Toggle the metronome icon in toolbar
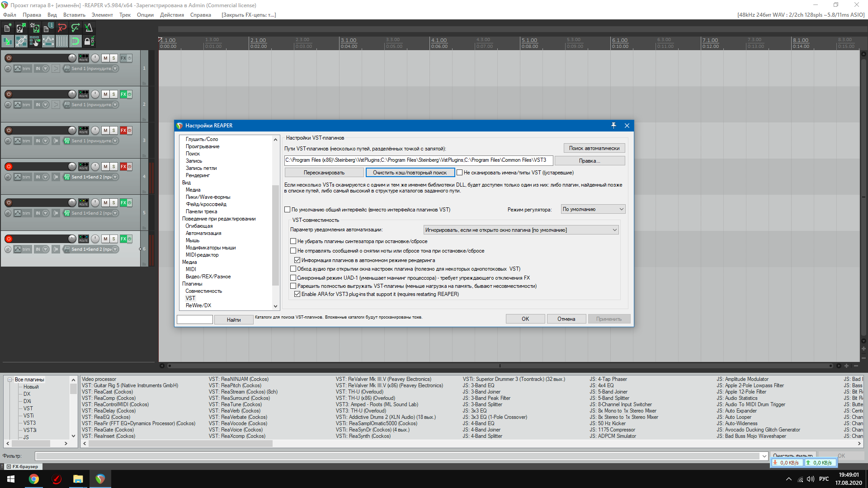Screen dimensions: 868x488 point(89,28)
